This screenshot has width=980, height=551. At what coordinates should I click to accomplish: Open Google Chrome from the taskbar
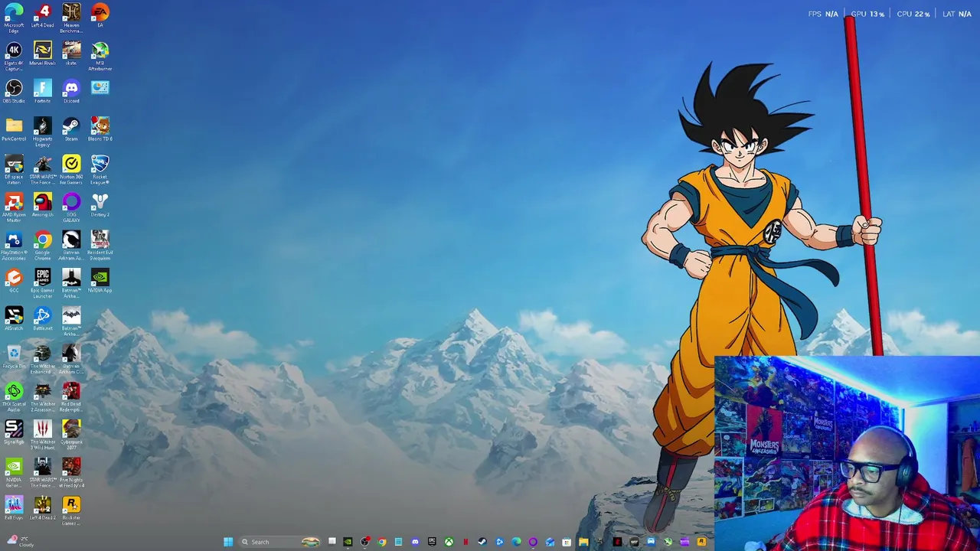tap(382, 542)
